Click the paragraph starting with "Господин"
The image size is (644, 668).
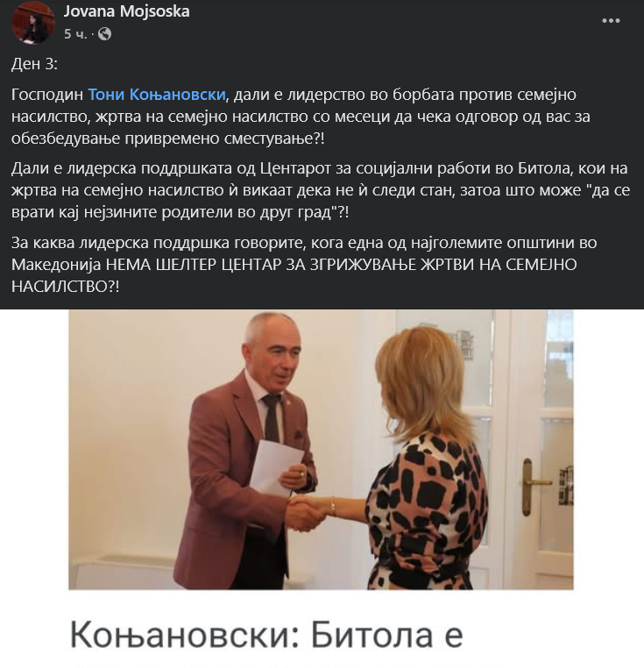(301, 117)
